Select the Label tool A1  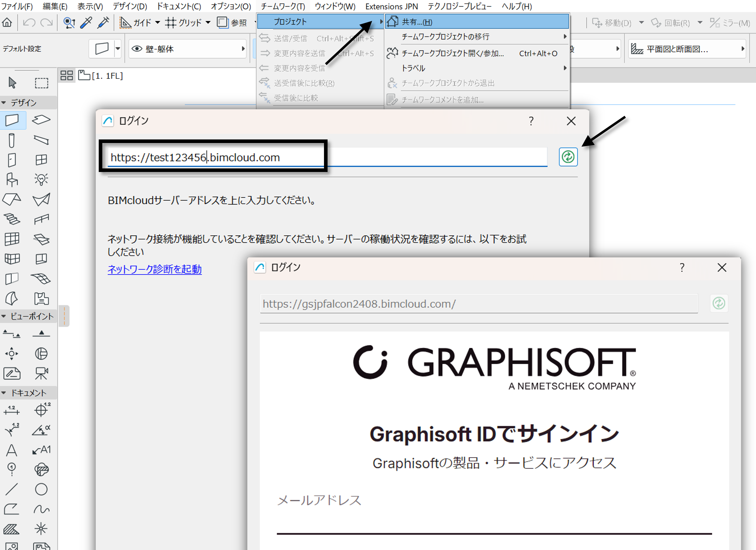pos(41,450)
